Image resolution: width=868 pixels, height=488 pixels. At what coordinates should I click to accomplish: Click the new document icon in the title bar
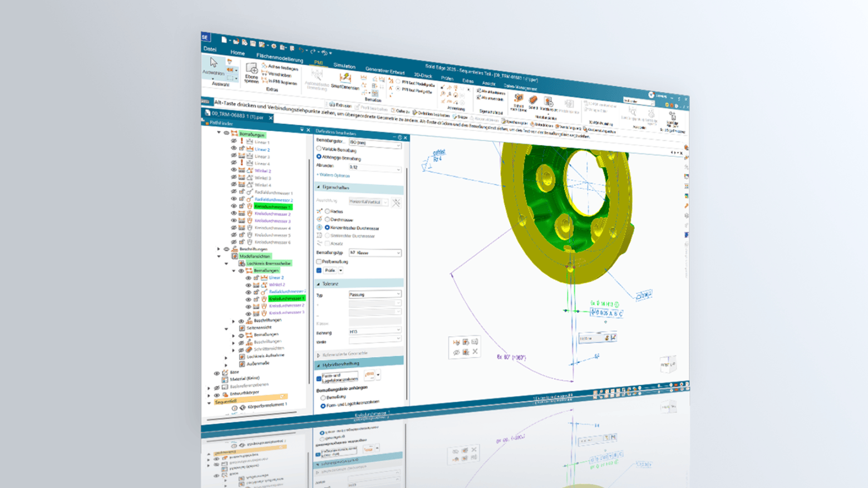[224, 40]
